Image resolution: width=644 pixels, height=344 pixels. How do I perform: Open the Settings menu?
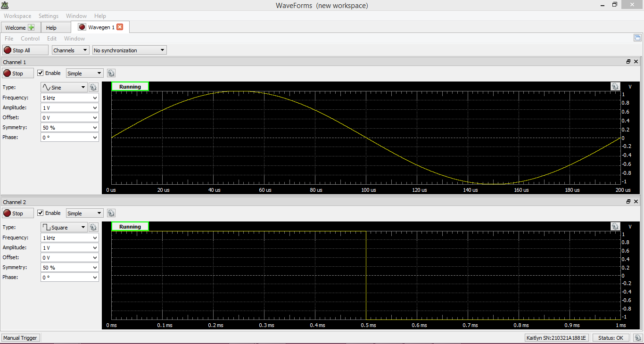(x=49, y=16)
